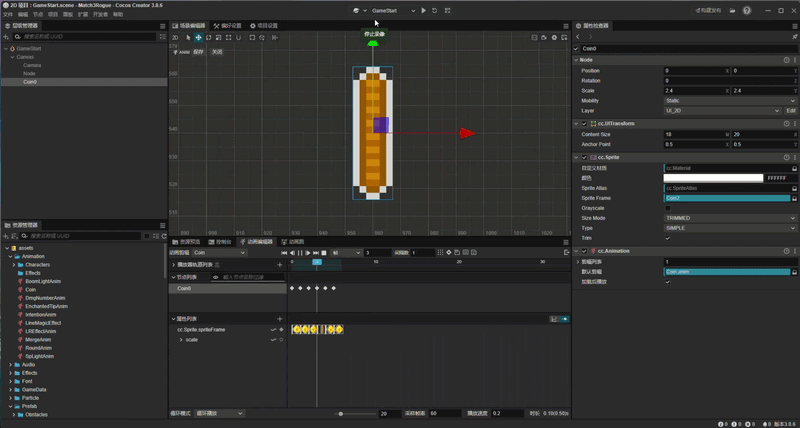Select the Move gizmo tool in scene toolbar
The height and width of the screenshot is (428, 800).
(198, 38)
